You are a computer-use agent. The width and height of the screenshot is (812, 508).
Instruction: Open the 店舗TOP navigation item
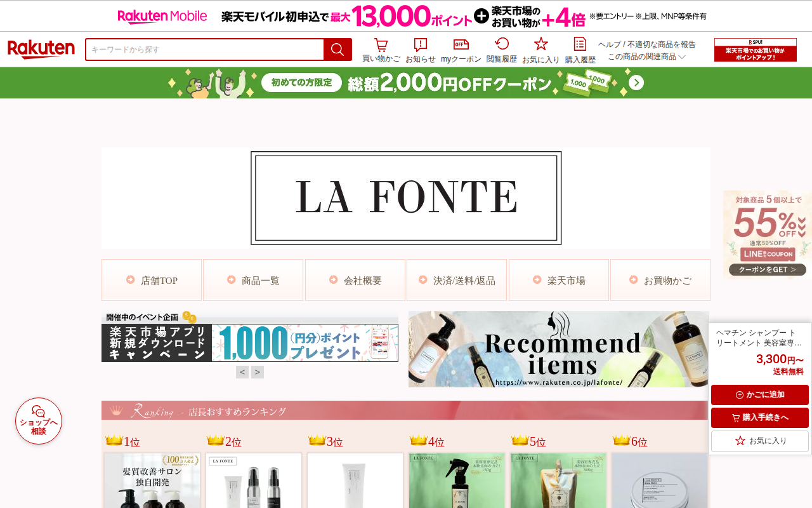click(152, 280)
